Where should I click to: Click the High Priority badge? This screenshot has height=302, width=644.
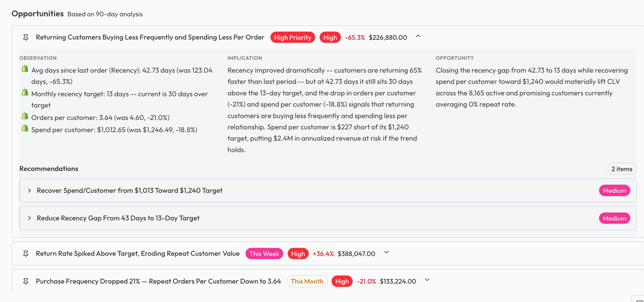(x=293, y=37)
